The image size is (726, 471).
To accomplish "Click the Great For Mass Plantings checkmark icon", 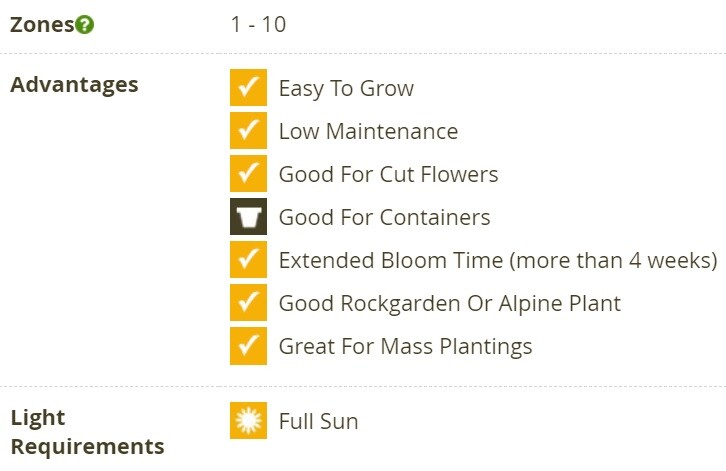I will (248, 346).
